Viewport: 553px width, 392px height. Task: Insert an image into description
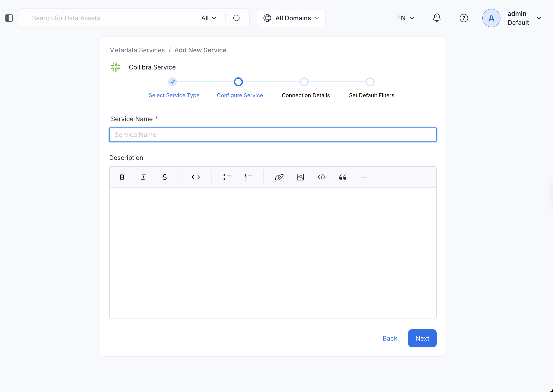click(x=300, y=177)
